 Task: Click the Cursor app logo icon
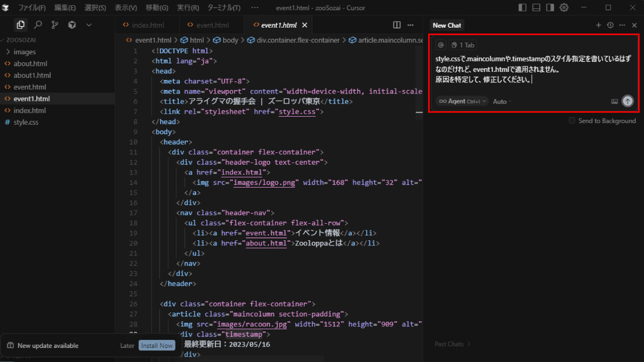(x=6, y=8)
